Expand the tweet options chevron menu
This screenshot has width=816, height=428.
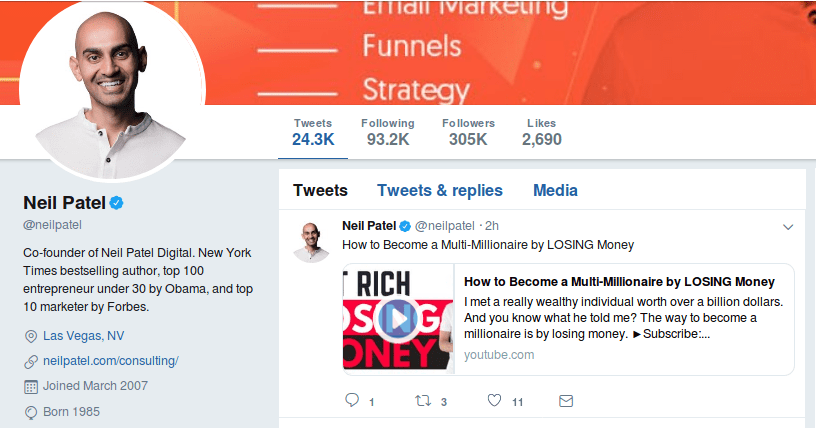click(x=788, y=225)
